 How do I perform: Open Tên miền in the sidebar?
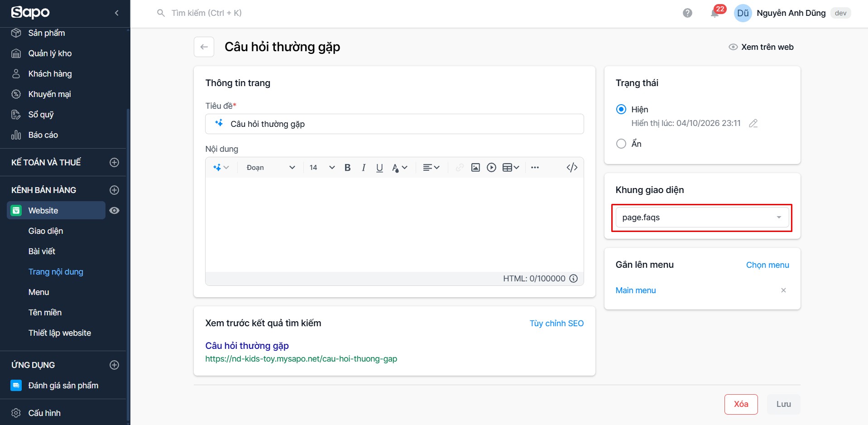coord(45,313)
